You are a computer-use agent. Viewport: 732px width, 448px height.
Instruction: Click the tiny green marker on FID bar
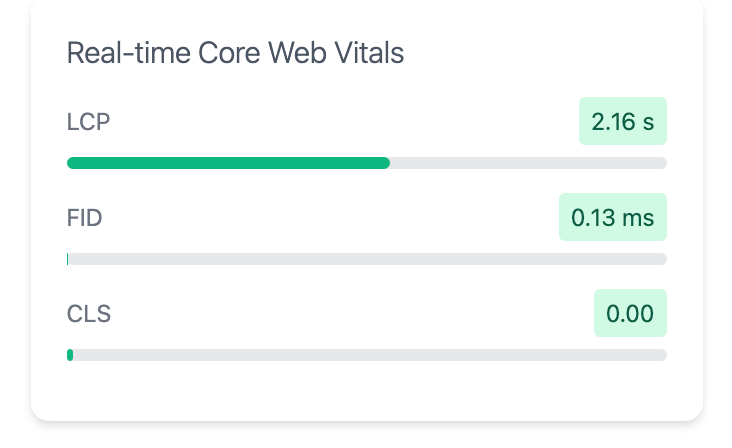(68, 259)
